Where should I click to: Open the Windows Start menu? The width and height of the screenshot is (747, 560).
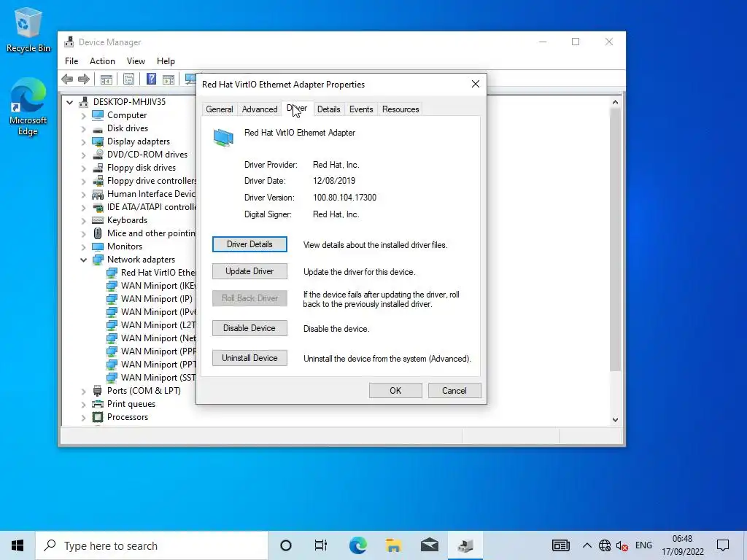point(18,545)
